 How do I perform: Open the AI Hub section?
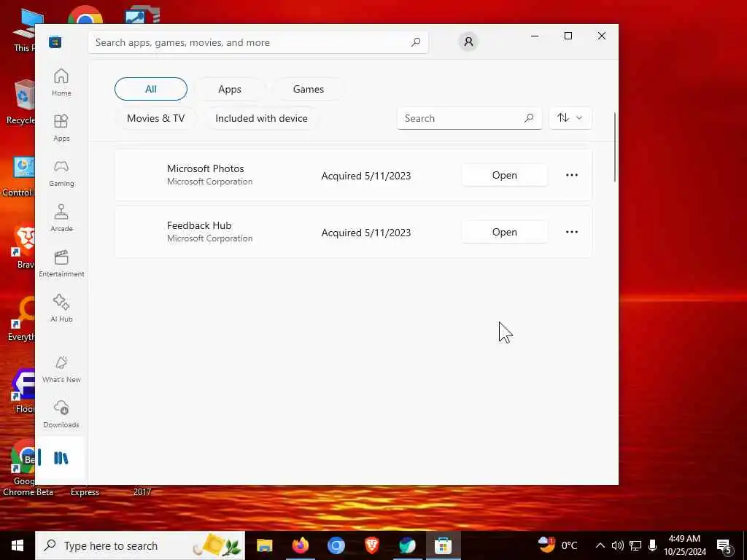(61, 308)
